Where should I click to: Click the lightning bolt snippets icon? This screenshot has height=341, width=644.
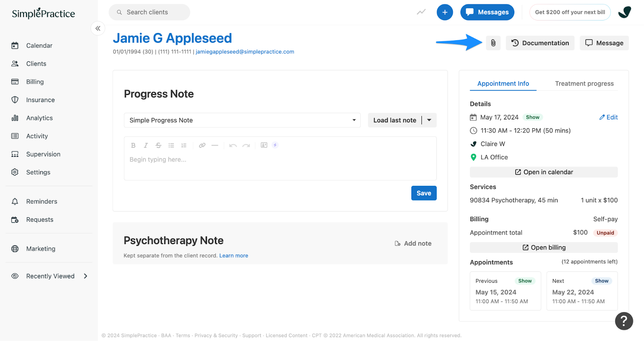tap(275, 145)
